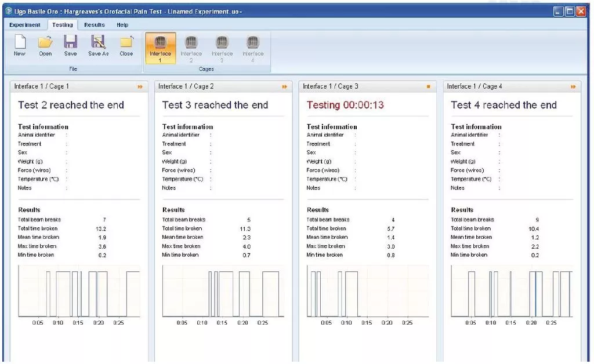Open an existing experiment
The height and width of the screenshot is (364, 594).
pyautogui.click(x=45, y=45)
